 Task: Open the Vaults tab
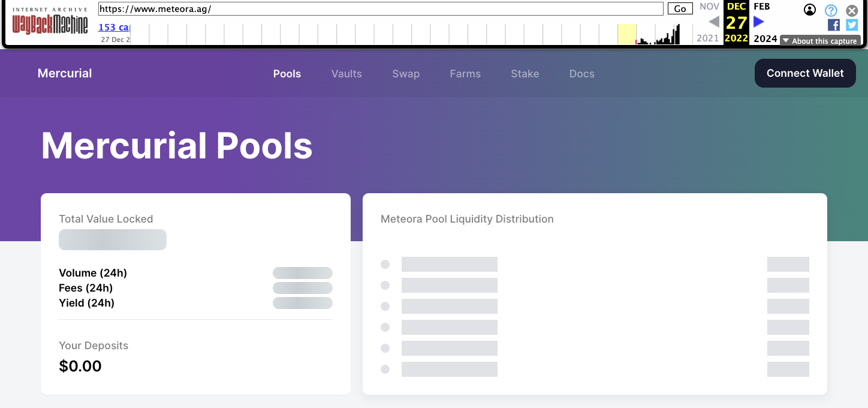pos(346,74)
